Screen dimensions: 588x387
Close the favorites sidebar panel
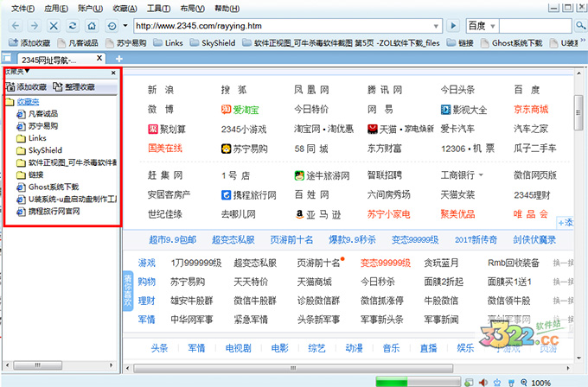coord(113,73)
